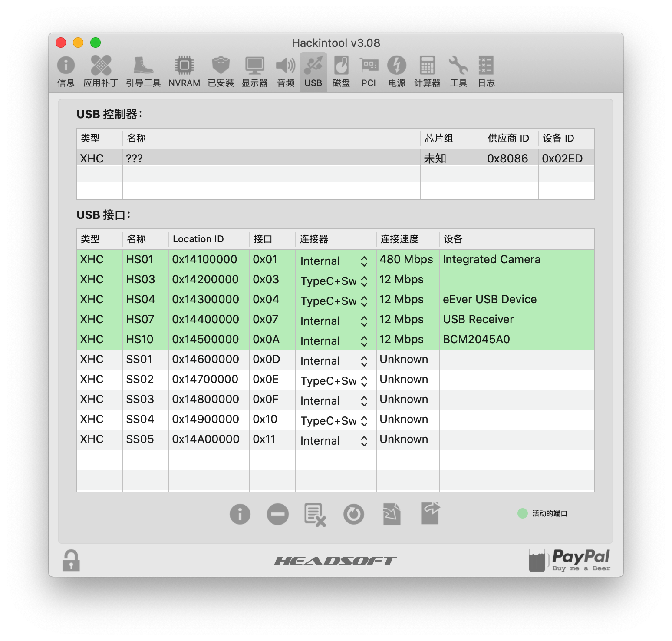Open the 显示器 display tab
Viewport: 672px width, 641px height.
[254, 72]
